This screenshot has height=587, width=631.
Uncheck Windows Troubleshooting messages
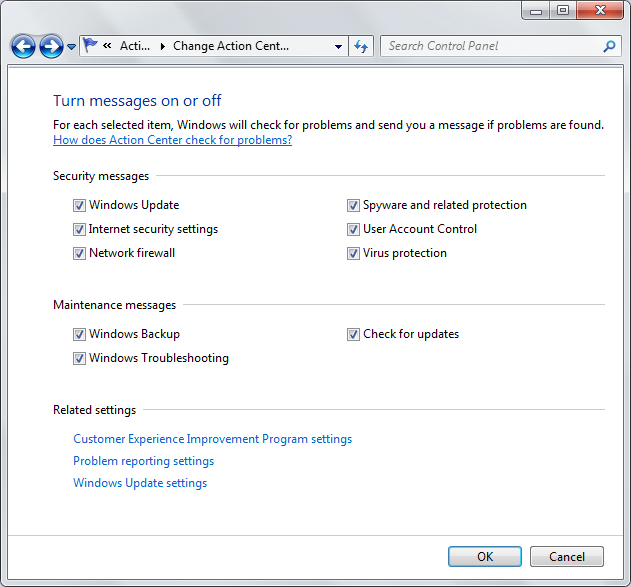click(x=79, y=358)
